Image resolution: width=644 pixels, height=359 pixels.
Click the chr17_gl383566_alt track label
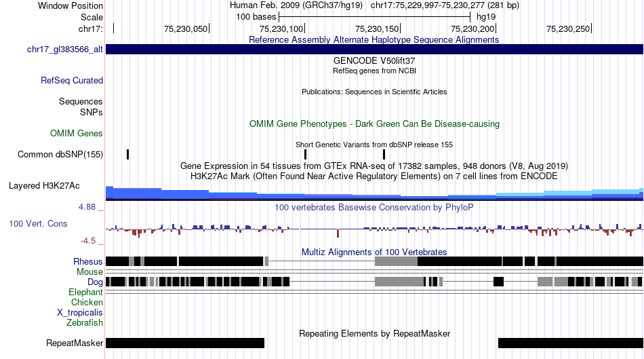tap(65, 50)
